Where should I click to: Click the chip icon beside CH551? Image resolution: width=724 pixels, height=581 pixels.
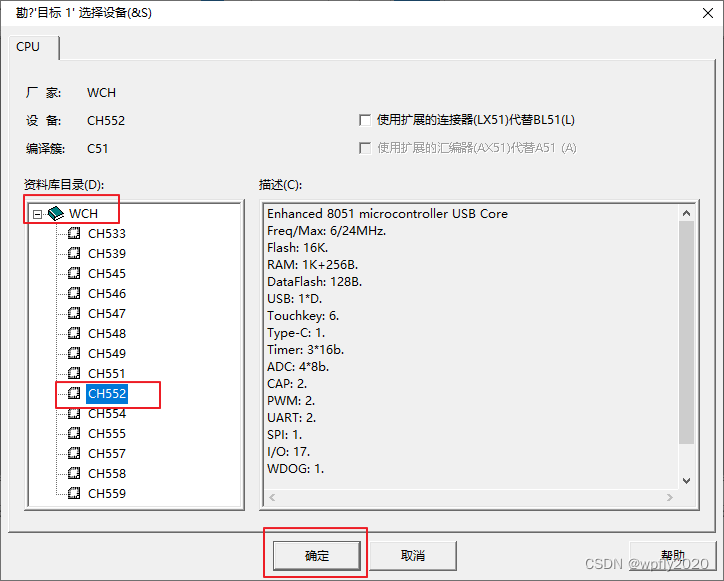[74, 373]
